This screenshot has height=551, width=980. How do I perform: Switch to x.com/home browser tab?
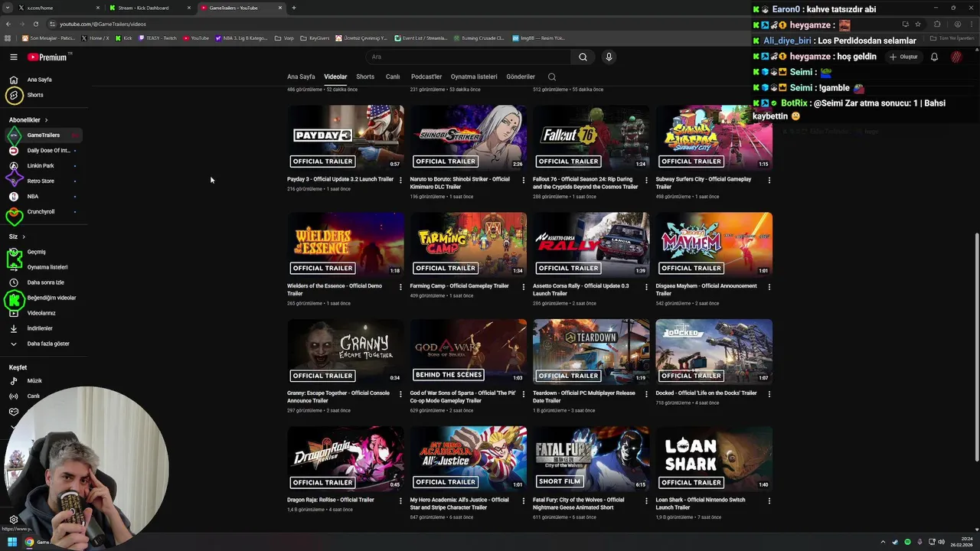57,8
